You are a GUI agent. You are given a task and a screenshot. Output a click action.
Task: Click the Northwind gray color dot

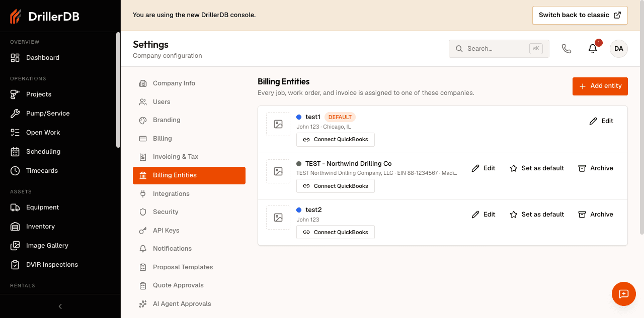click(x=299, y=164)
